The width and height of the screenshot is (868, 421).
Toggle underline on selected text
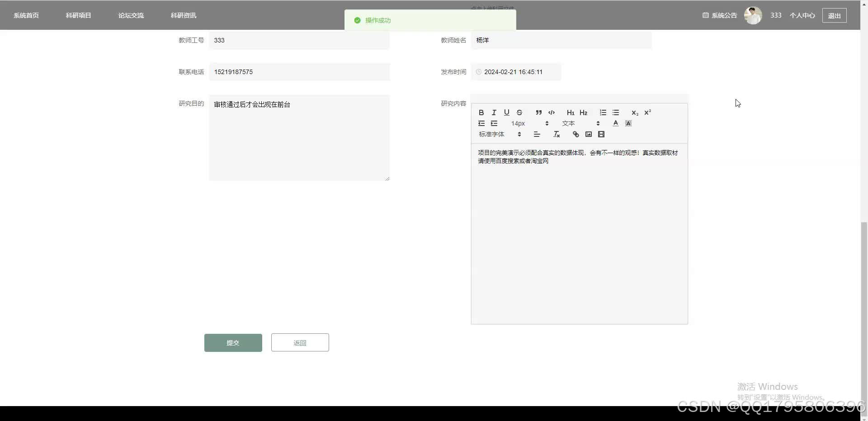[x=506, y=112]
